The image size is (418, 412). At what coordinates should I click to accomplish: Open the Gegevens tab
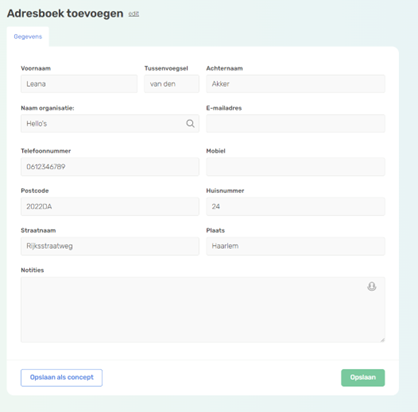[28, 37]
